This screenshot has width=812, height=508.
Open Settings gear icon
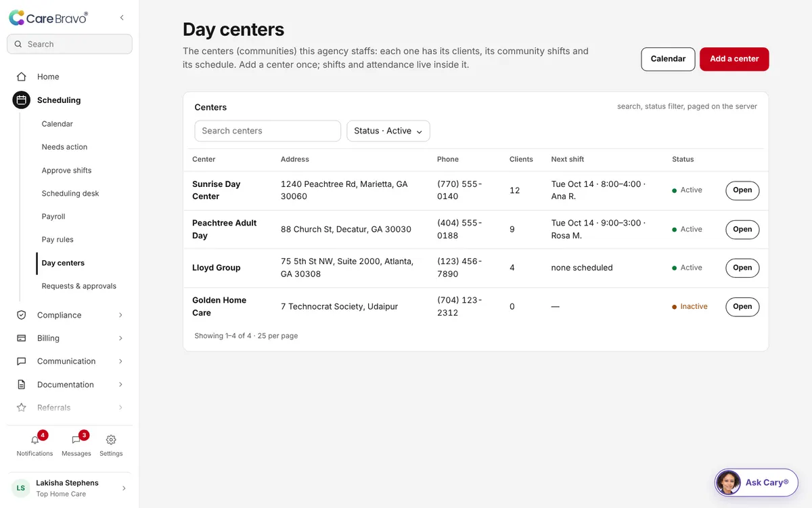coord(111,440)
